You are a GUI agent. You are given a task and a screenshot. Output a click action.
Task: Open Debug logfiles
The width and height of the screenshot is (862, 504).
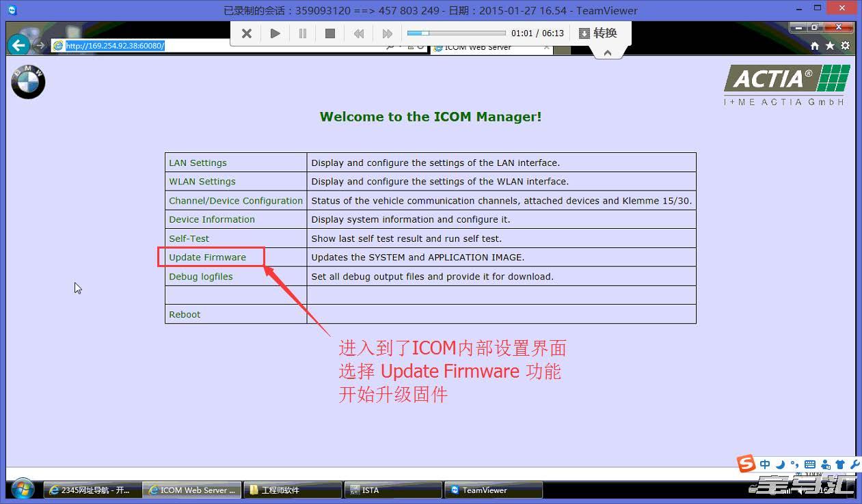(x=201, y=277)
